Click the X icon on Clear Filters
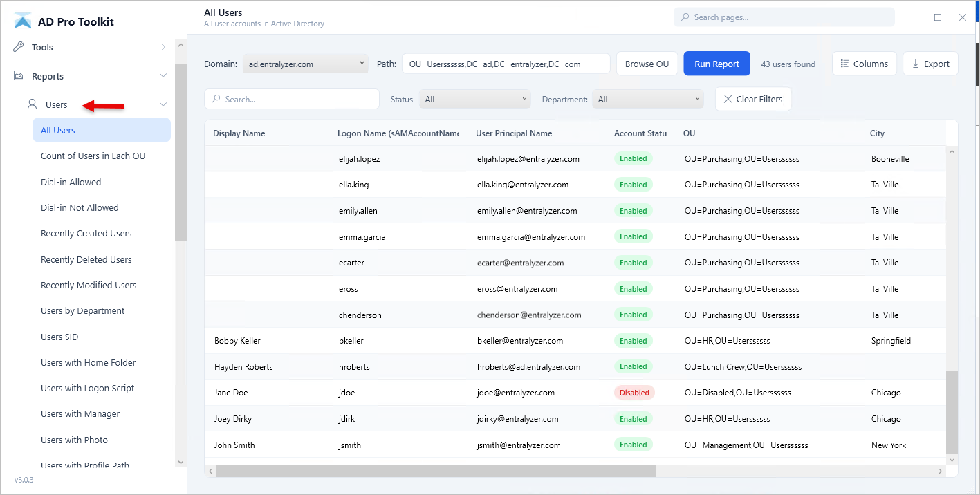 (x=727, y=98)
